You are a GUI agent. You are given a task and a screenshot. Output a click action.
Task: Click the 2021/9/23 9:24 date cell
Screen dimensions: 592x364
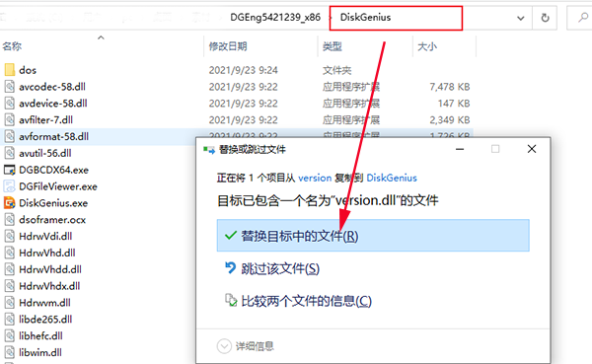tap(244, 70)
